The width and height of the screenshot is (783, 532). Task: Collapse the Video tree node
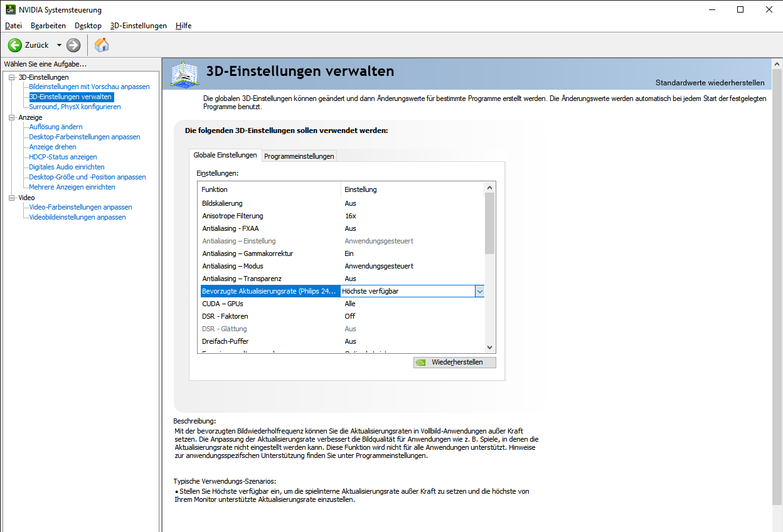pos(11,198)
